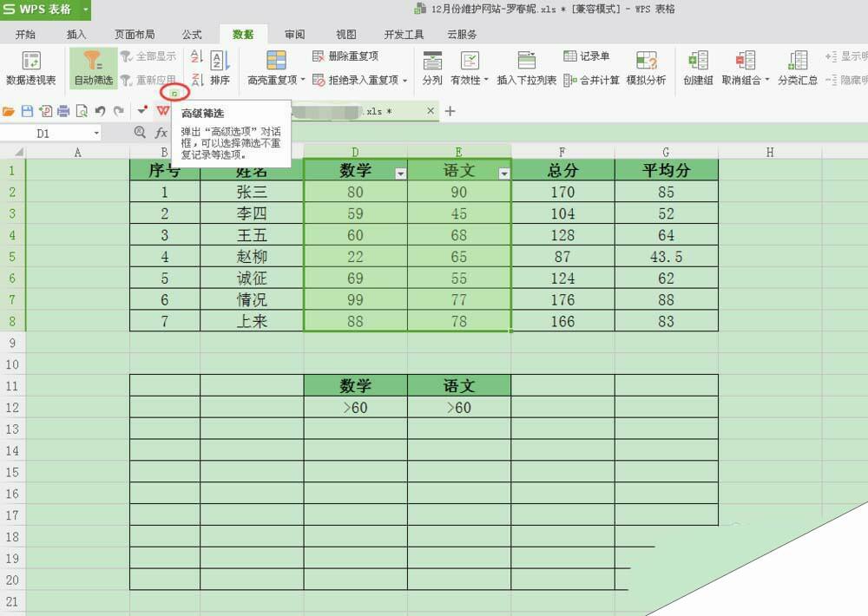
Task: Click 拒绝录入重复项 button
Action: point(355,80)
